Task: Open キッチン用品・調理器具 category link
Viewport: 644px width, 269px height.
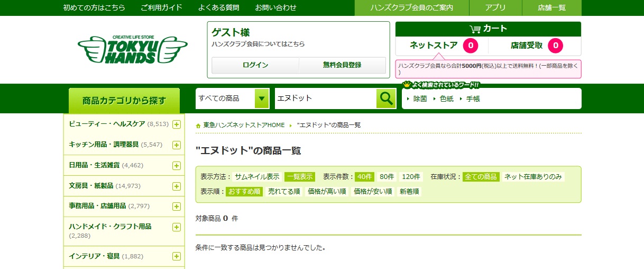Action: 104,145
